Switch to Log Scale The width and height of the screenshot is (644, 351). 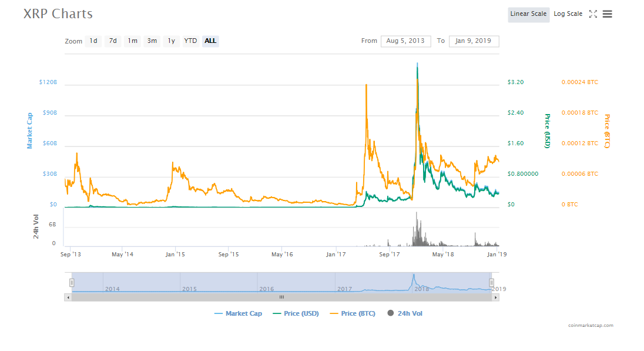568,14
